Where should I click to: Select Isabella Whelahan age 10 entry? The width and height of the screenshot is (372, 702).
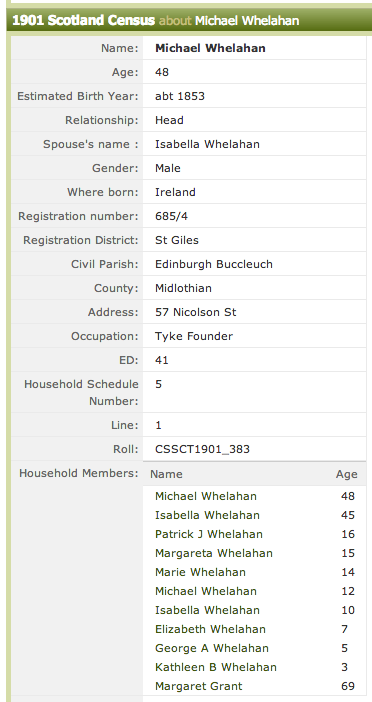tap(207, 610)
